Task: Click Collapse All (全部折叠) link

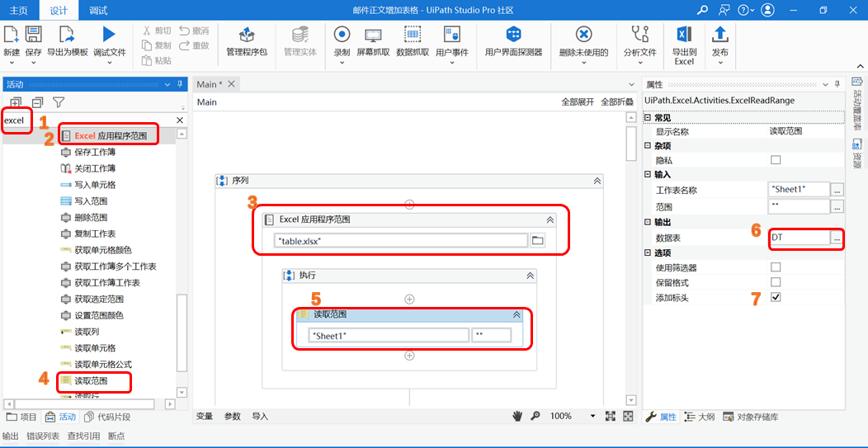Action: 617,102
